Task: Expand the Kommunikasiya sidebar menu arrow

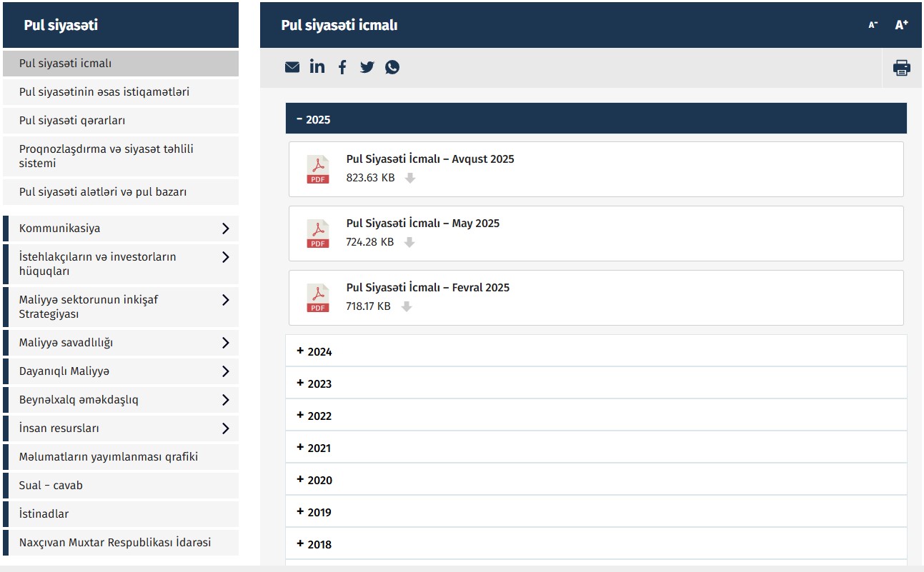Action: [225, 229]
